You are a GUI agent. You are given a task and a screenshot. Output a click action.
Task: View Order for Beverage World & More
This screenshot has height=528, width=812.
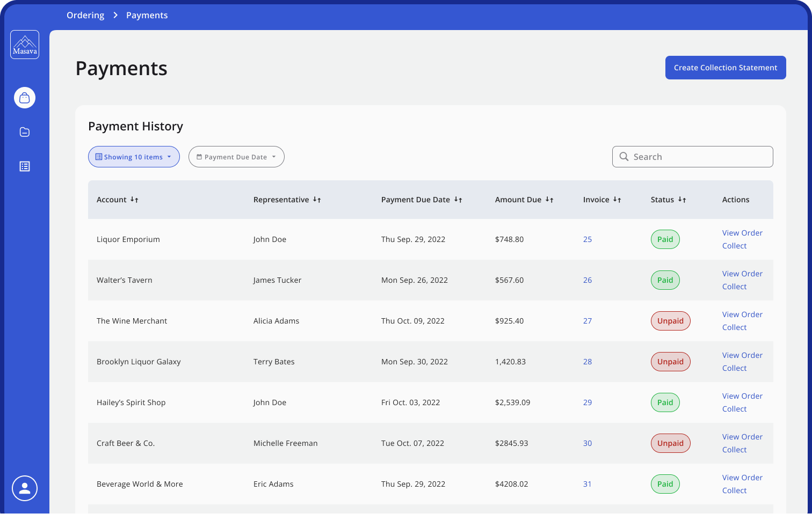(742, 478)
